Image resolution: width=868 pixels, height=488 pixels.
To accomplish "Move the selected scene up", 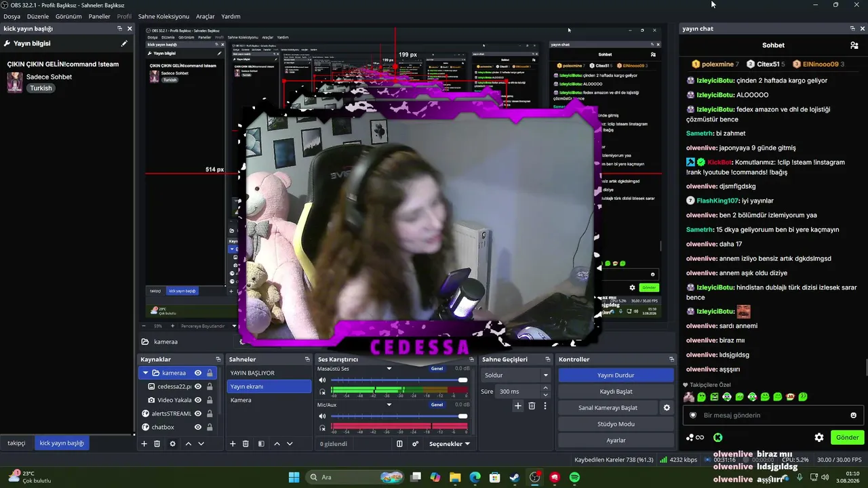I will click(277, 444).
